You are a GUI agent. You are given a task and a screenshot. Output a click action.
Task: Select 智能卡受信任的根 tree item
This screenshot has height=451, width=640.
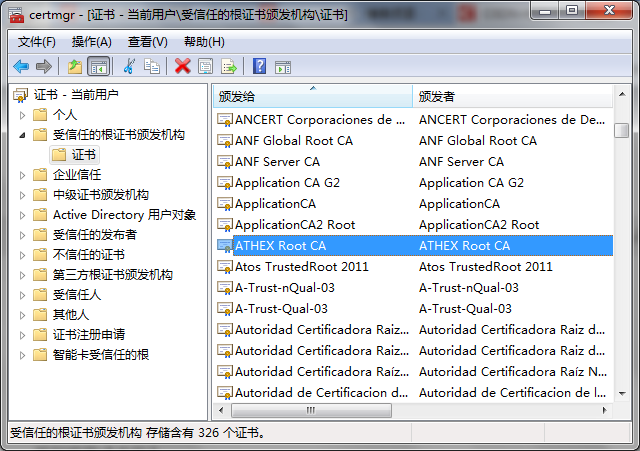pyautogui.click(x=101, y=355)
